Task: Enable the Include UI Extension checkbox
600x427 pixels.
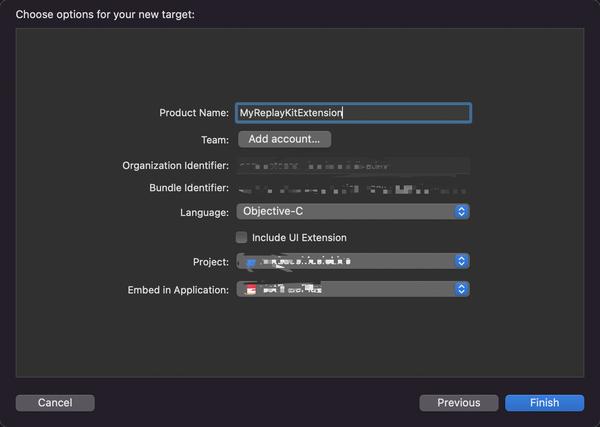Action: (241, 238)
